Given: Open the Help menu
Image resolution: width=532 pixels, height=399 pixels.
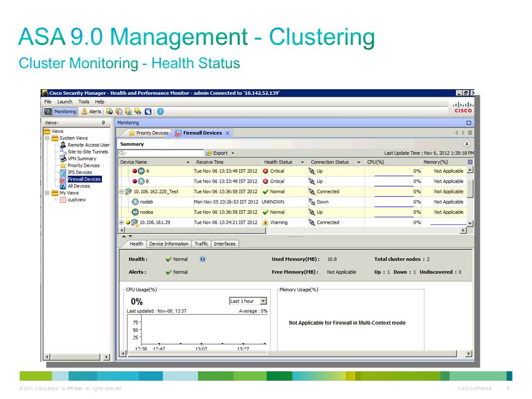Looking at the screenshot, I should tap(99, 102).
